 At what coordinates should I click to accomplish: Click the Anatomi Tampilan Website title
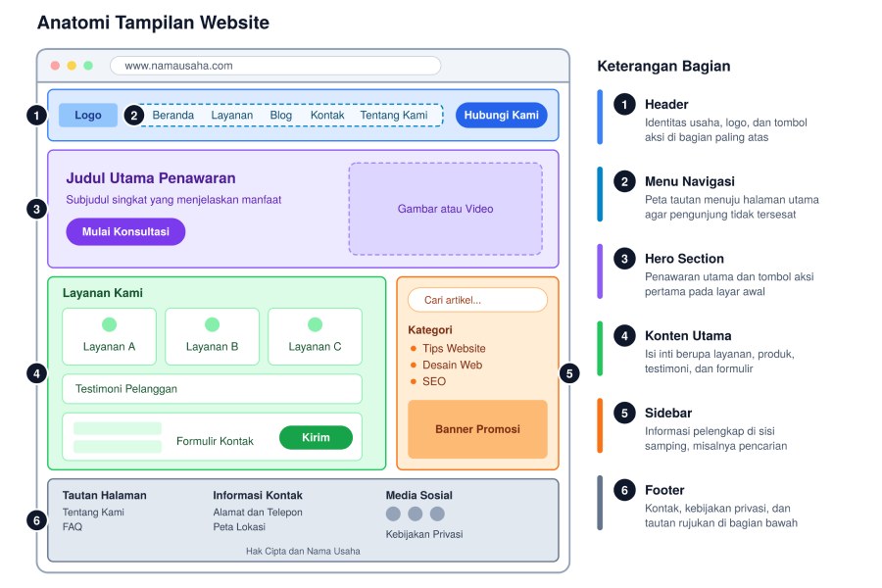coord(153,23)
